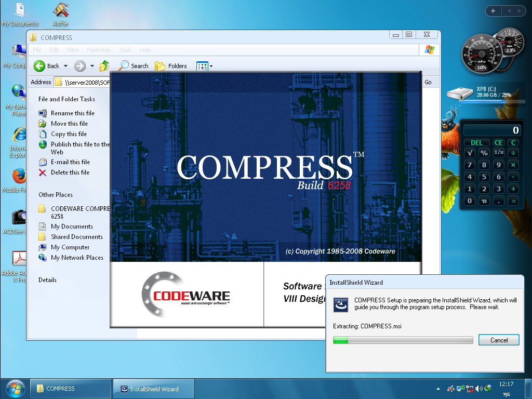532x399 pixels.
Task: Open the Edit menu
Action: [x=54, y=50]
